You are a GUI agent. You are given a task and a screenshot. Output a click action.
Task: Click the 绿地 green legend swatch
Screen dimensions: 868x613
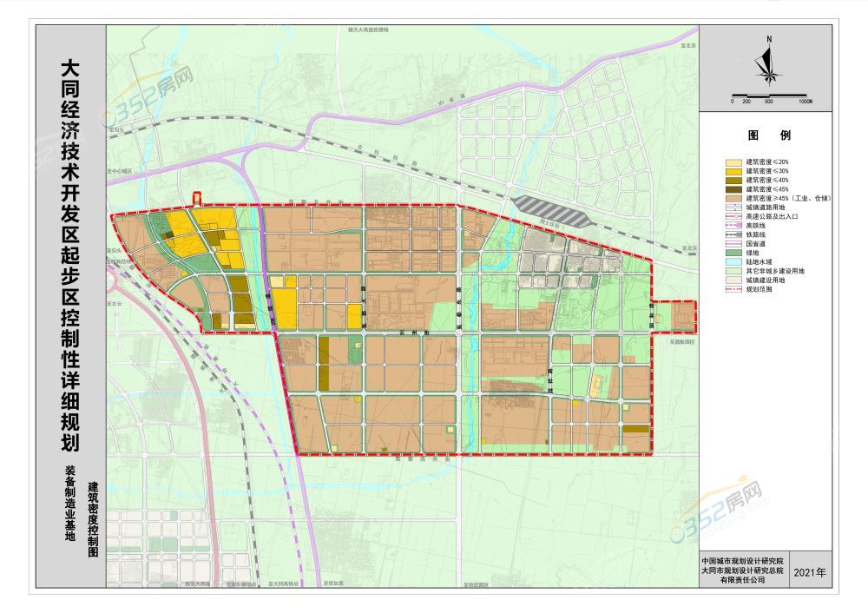point(733,253)
